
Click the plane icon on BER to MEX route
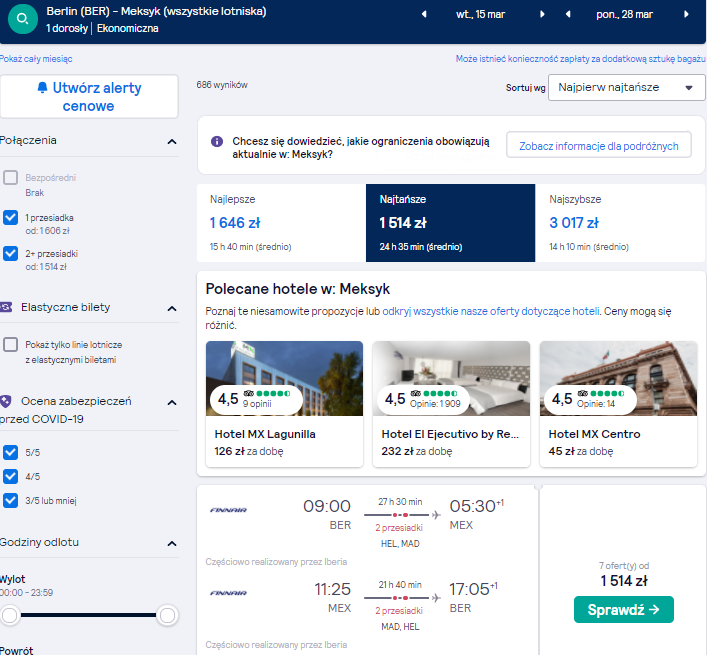click(x=436, y=515)
